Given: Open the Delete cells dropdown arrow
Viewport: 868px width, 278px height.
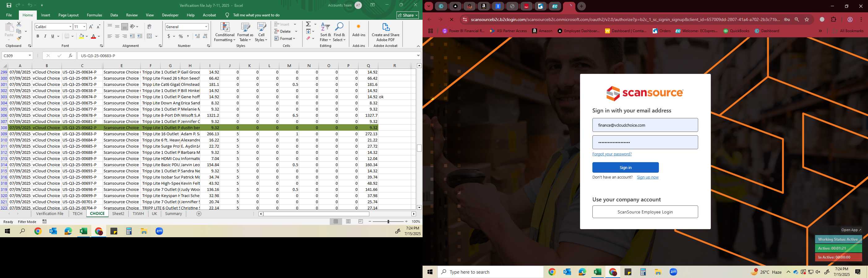Looking at the screenshot, I should (296, 31).
